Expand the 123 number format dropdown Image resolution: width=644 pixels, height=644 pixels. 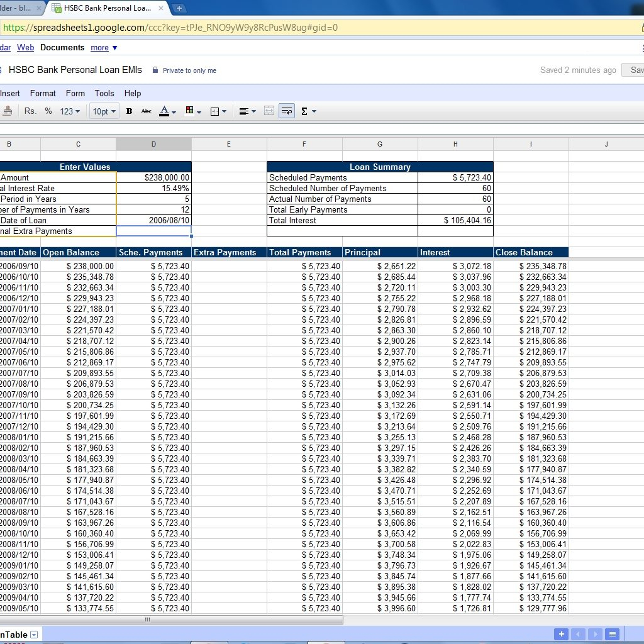[x=70, y=111]
